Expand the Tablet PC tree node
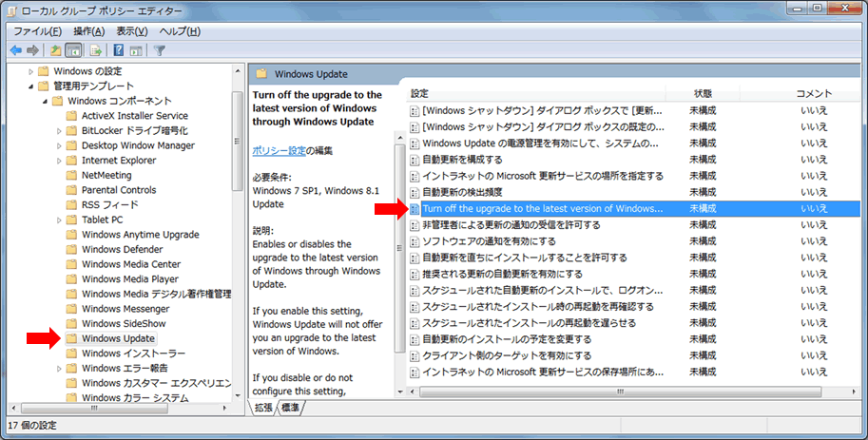 [x=59, y=220]
